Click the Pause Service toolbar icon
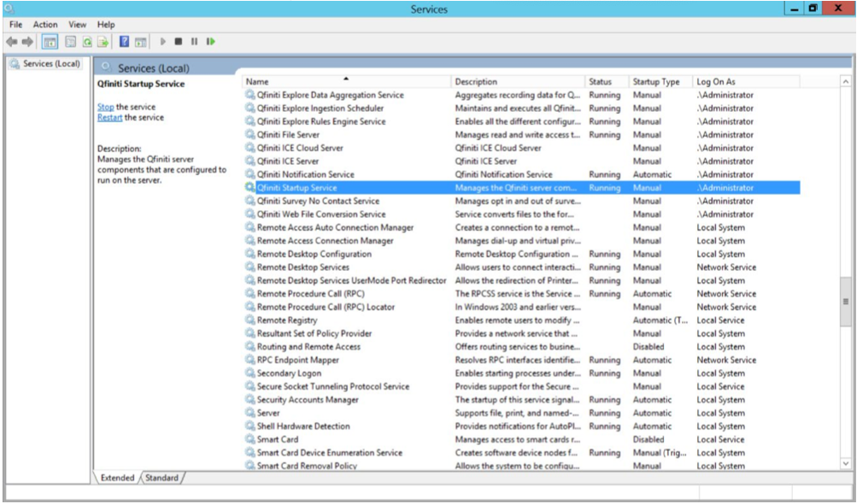This screenshot has width=857, height=504. [194, 41]
